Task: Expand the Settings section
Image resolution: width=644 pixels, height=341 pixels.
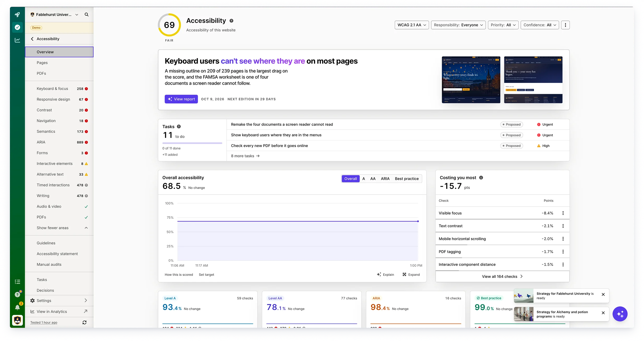Action: pyautogui.click(x=59, y=301)
